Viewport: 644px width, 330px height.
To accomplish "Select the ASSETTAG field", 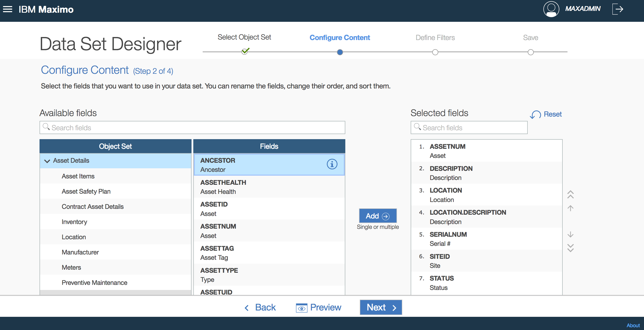I will [x=269, y=253].
